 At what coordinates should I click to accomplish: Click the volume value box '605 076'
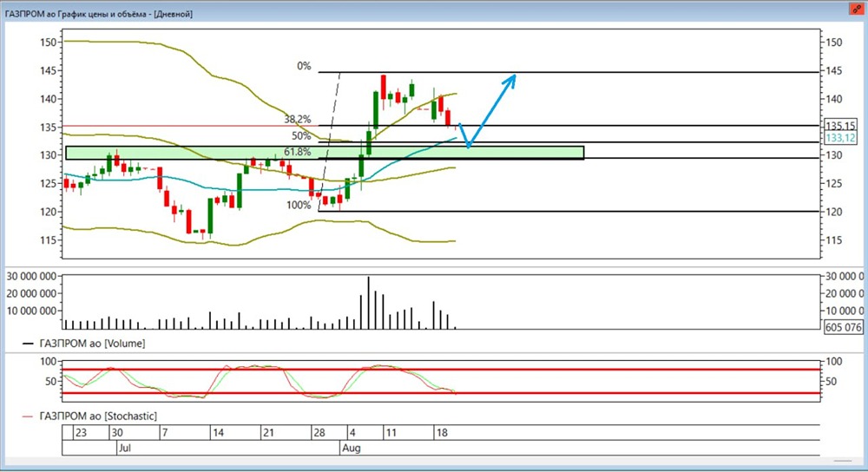pyautogui.click(x=843, y=327)
